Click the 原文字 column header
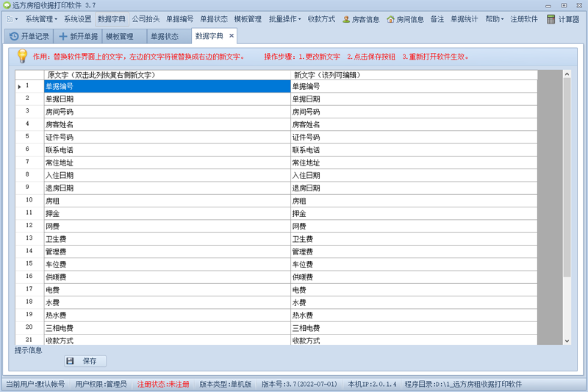588x392 pixels. pos(168,75)
